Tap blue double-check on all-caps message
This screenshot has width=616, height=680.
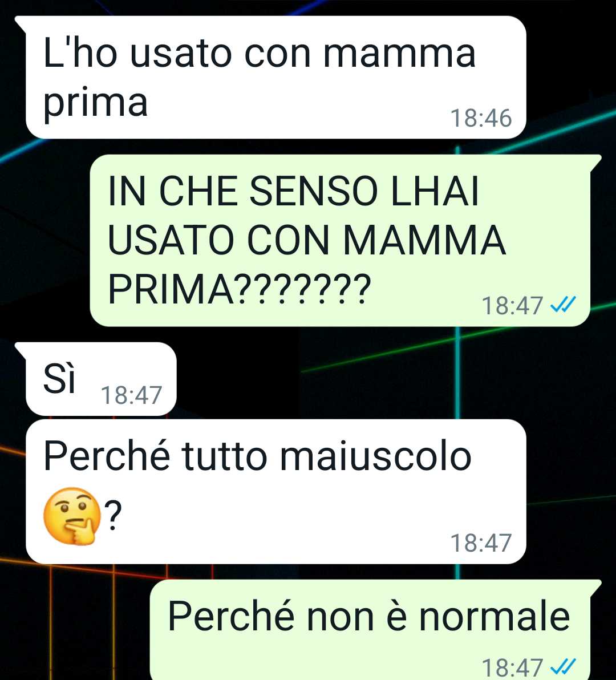[x=563, y=305]
